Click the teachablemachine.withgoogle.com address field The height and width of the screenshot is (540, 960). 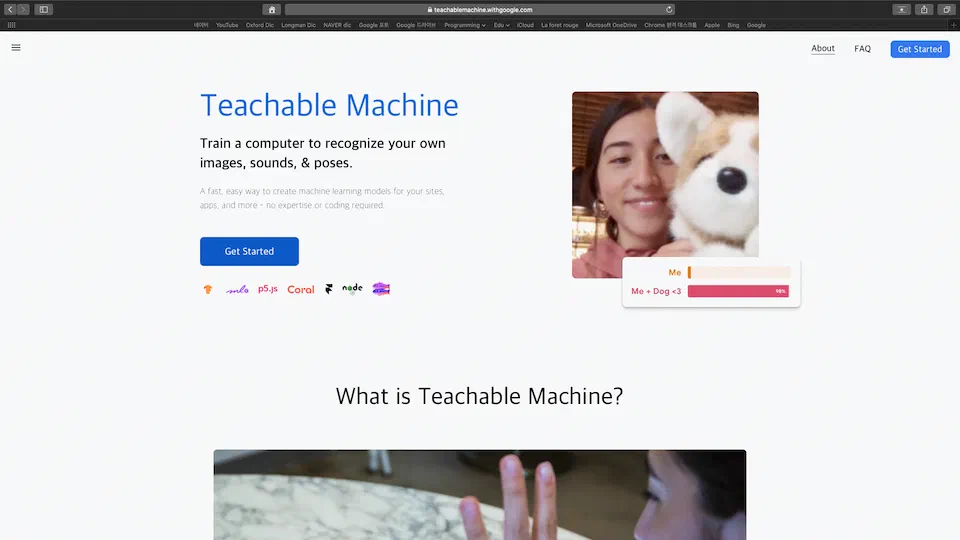coord(480,9)
